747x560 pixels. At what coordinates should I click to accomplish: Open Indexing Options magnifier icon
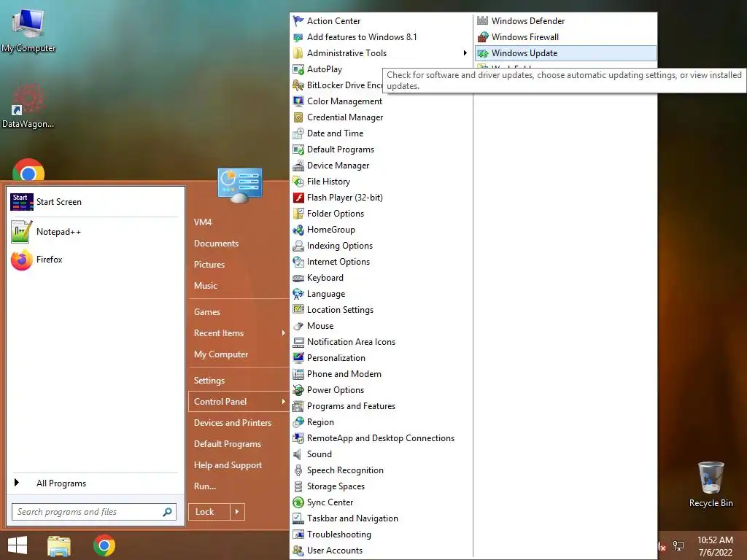[x=298, y=246]
